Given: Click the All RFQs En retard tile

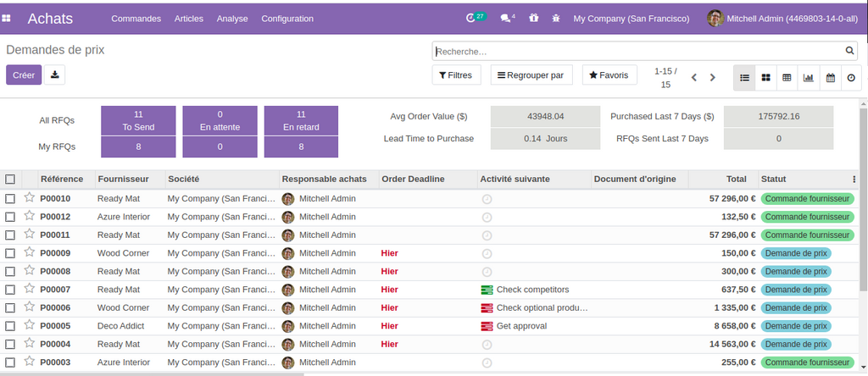Looking at the screenshot, I should point(301,120).
